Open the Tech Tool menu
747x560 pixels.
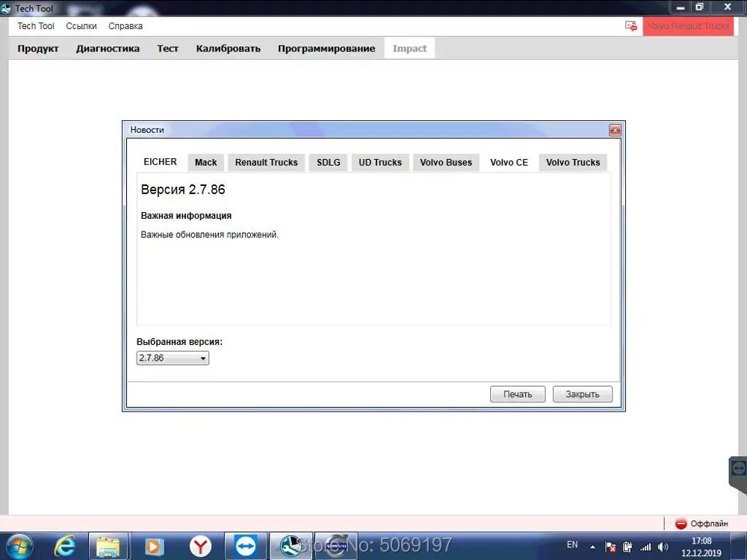[36, 26]
